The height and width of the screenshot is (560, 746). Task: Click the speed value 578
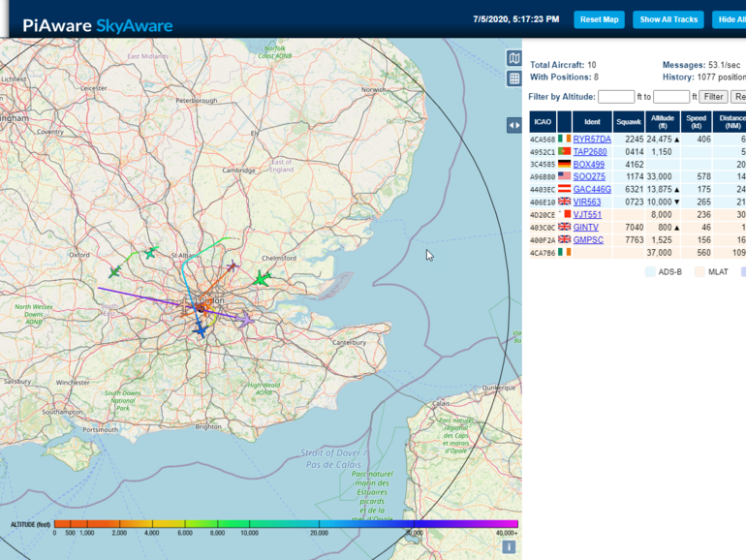703,176
